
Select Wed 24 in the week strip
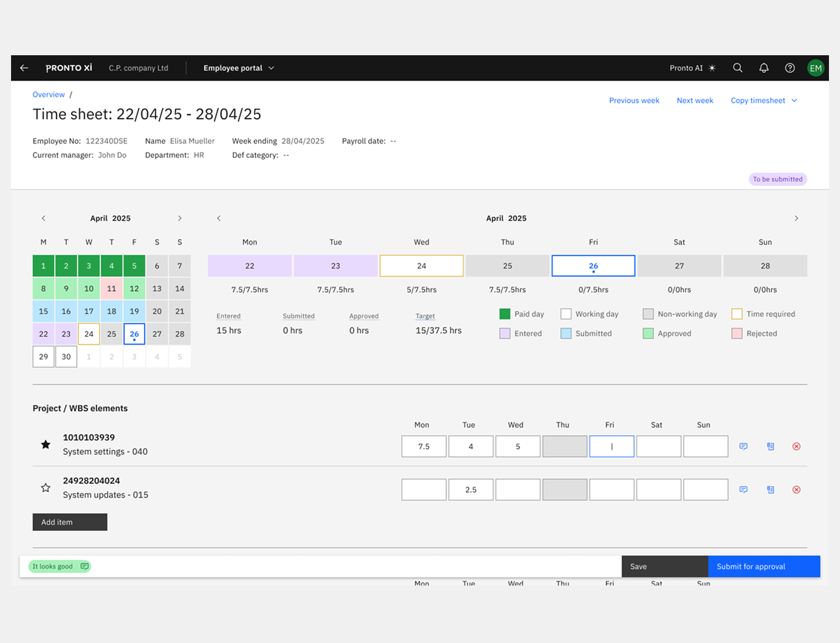pos(421,266)
